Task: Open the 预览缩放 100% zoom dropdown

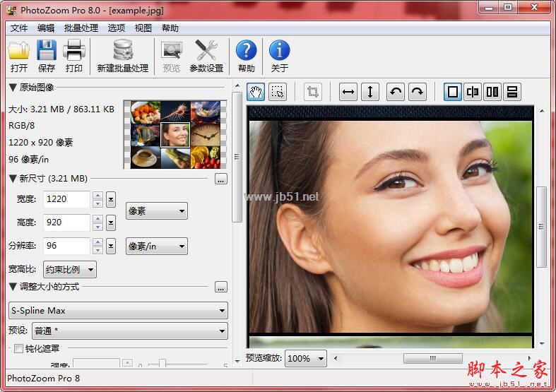Action: point(305,358)
